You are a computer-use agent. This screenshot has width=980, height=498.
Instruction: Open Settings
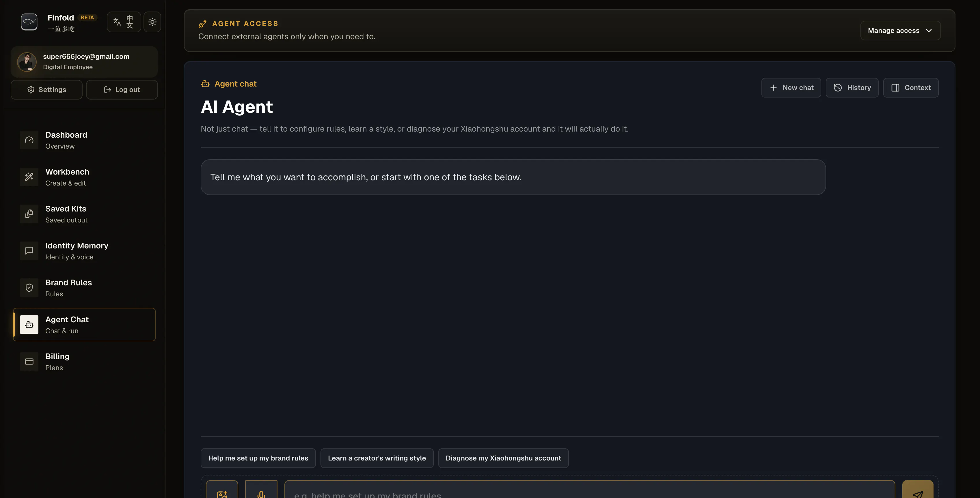pyautogui.click(x=46, y=89)
